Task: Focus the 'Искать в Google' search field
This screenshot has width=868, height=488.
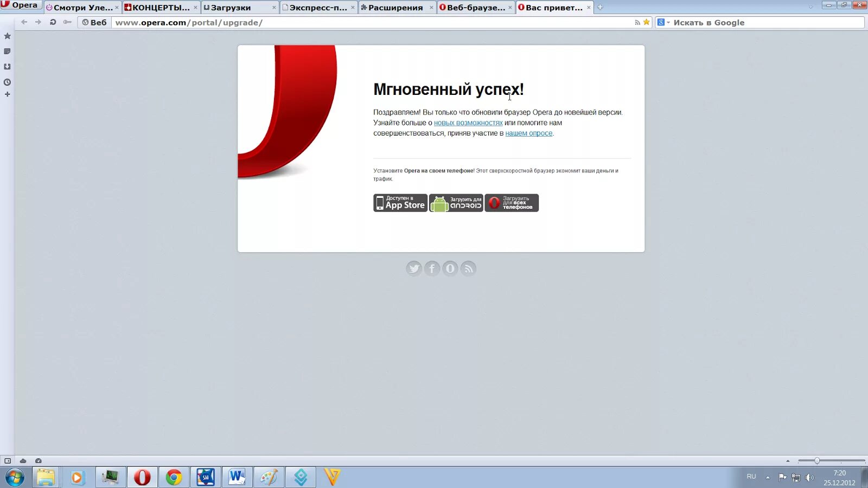Action: click(x=767, y=22)
